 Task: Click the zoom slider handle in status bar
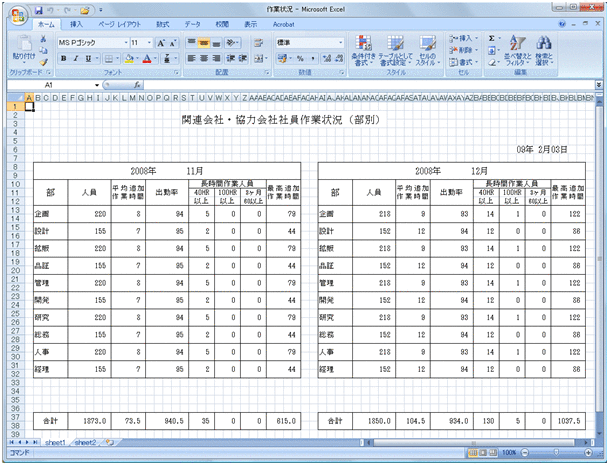tap(556, 453)
